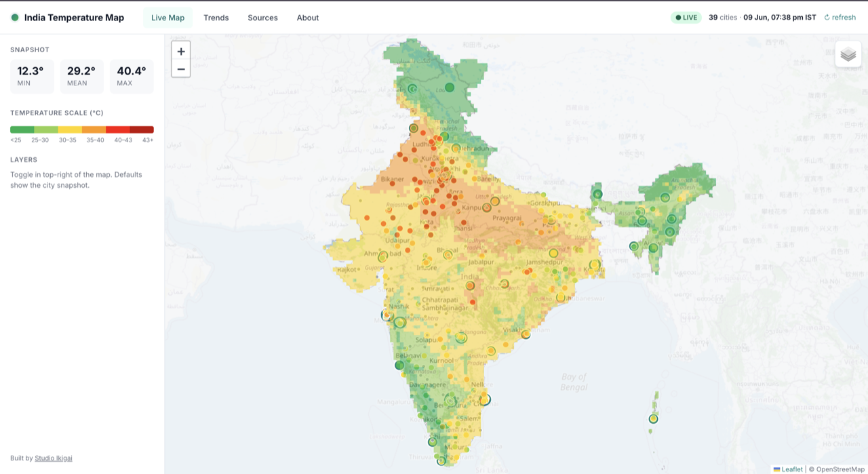The width and height of the screenshot is (868, 474).
Task: Click the Prayagraj map label
Action: coord(507,218)
